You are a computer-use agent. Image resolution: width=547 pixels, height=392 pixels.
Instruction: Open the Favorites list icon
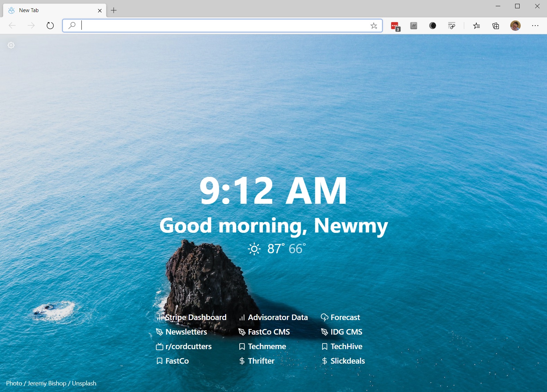coord(477,26)
